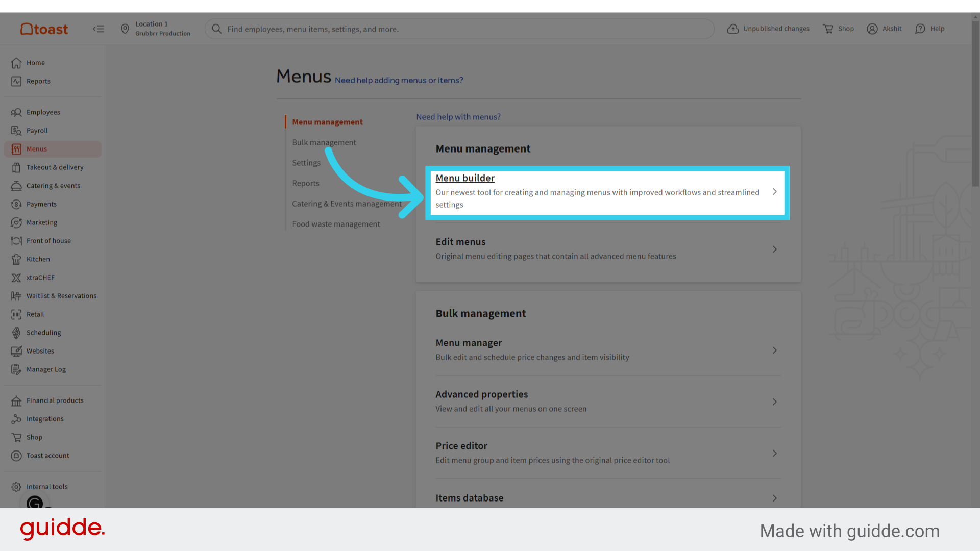
Task: Open the Akshit user profile icon
Action: pos(872,29)
